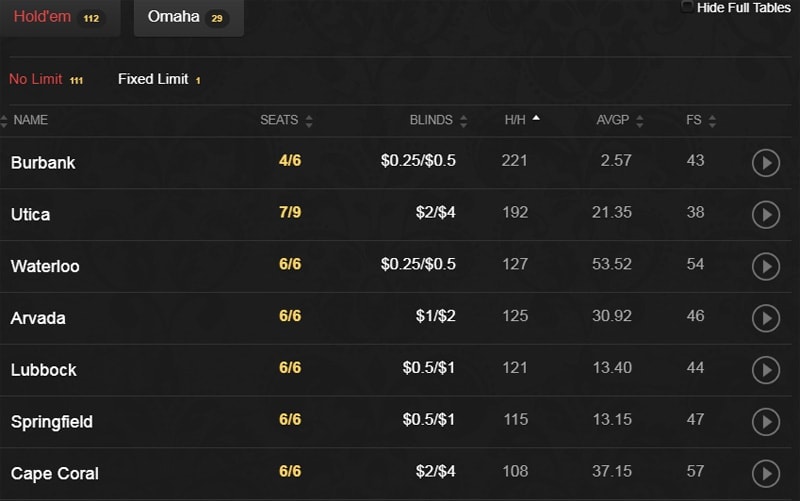Screen dimensions: 800x501
Task: Select the Waterloo table name
Action: (x=45, y=266)
